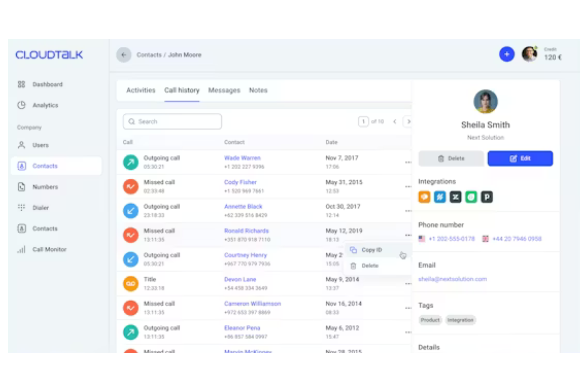Viewport: 588px width, 392px height.
Task: Switch to the Messages tab
Action: [224, 90]
